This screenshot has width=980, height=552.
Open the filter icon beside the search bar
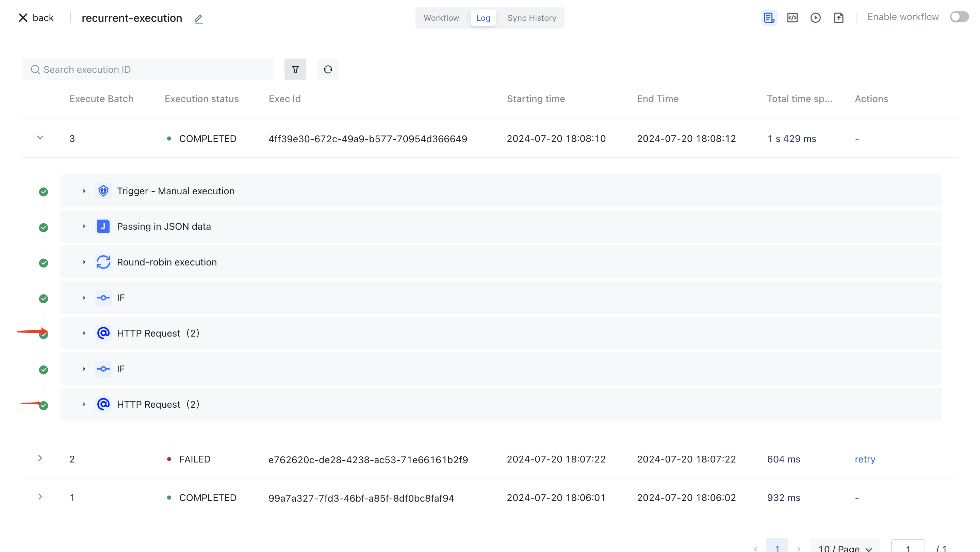click(x=295, y=69)
